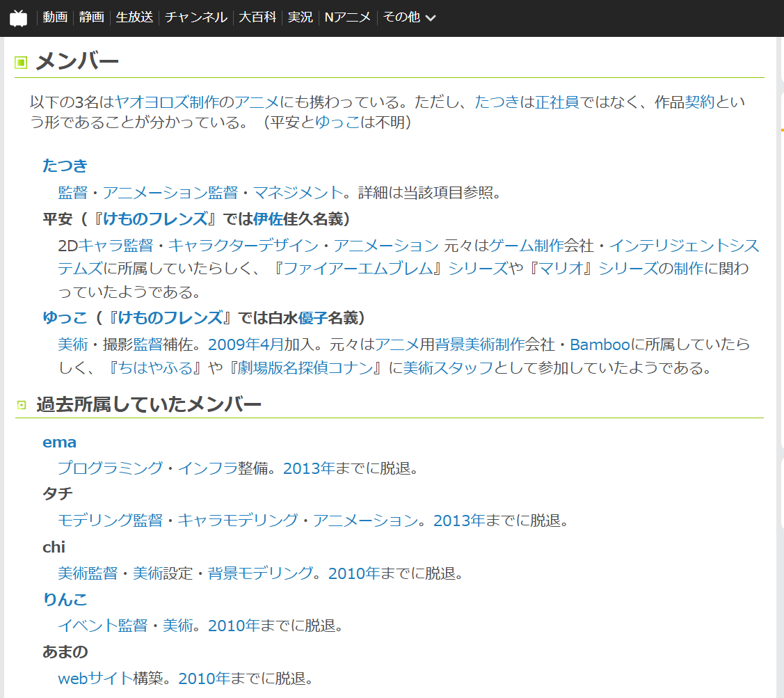Click the 実況 navigation item
This screenshot has height=698, width=784.
[x=301, y=17]
